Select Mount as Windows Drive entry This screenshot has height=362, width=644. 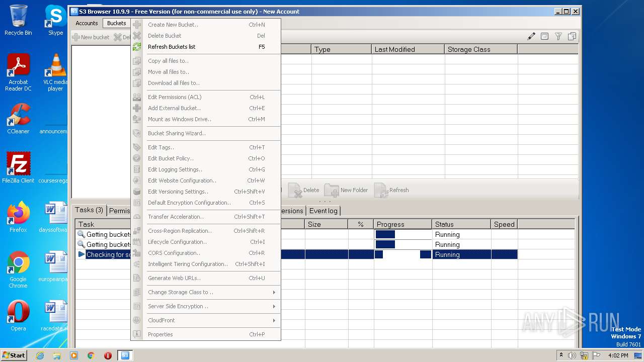(205, 119)
